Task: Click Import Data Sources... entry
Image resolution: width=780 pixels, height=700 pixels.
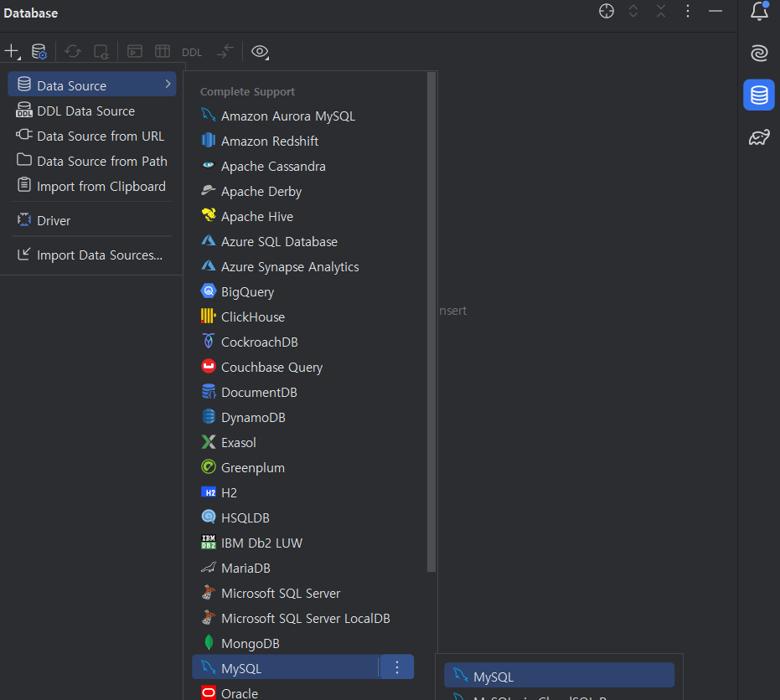Action: tap(92, 255)
